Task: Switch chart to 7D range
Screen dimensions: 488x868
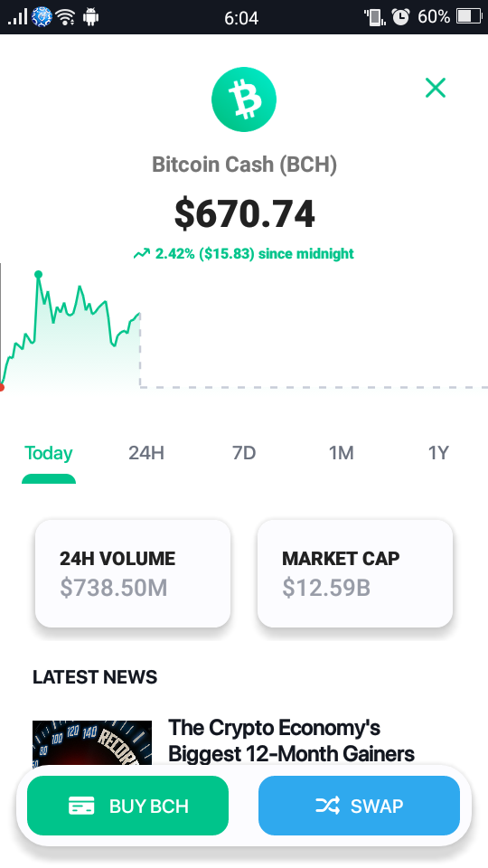Action: coord(244,453)
